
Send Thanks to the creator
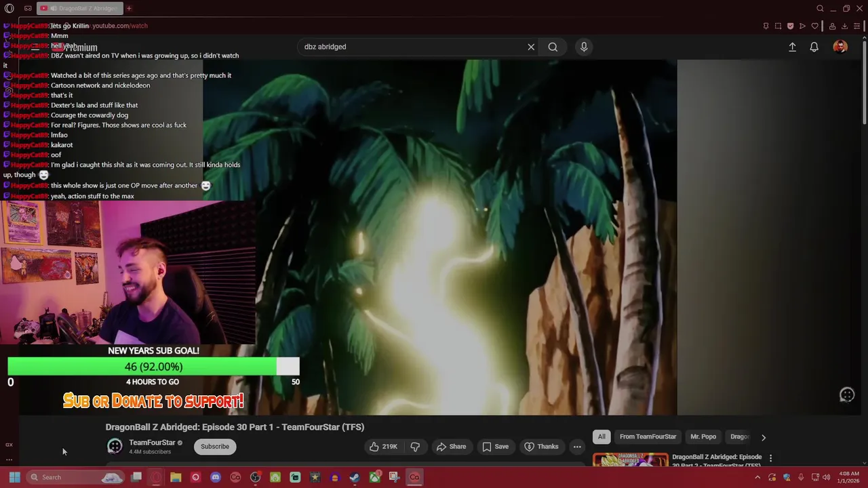[541, 446]
